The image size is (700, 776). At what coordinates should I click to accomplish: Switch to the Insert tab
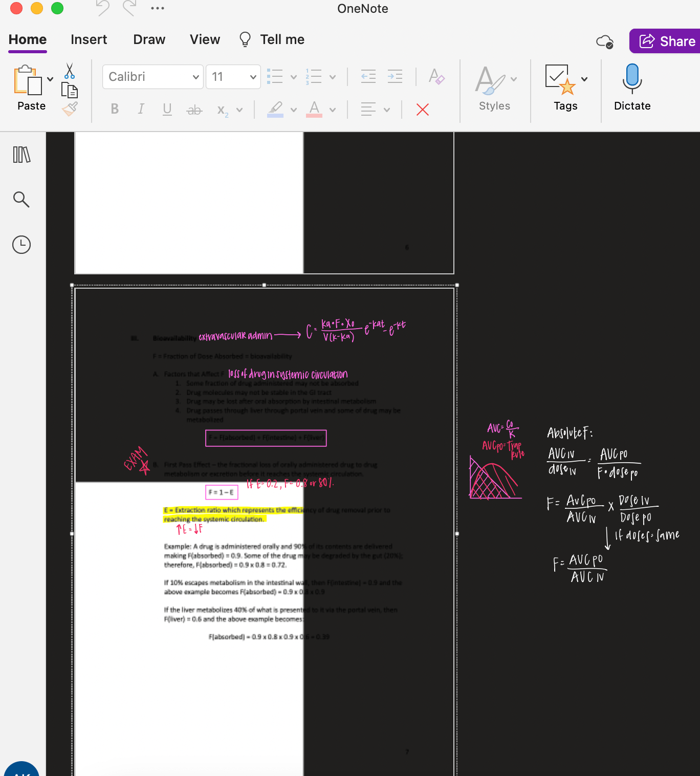coord(89,40)
